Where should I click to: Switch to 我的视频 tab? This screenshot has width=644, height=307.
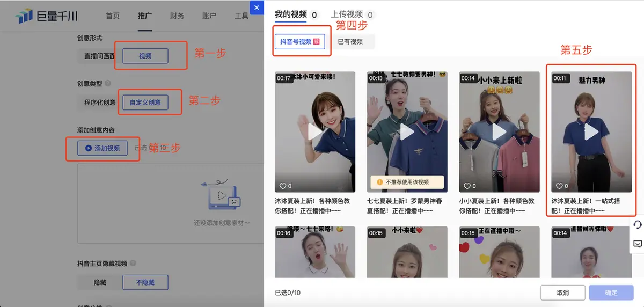tap(296, 14)
